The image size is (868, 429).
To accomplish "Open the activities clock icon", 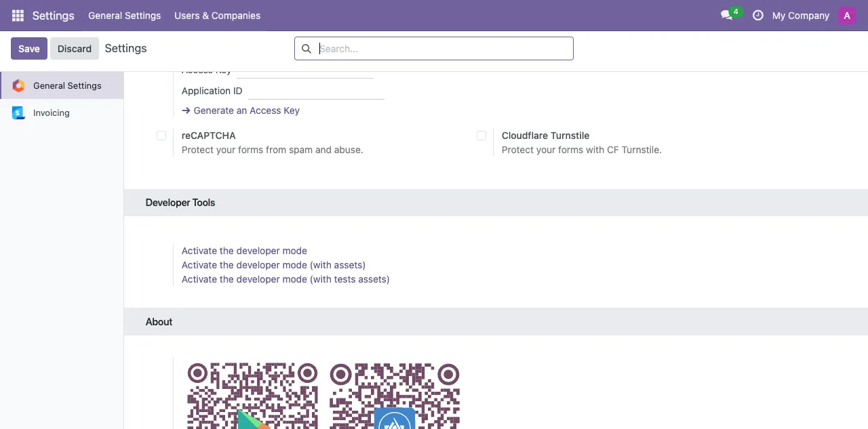I will [x=758, y=16].
